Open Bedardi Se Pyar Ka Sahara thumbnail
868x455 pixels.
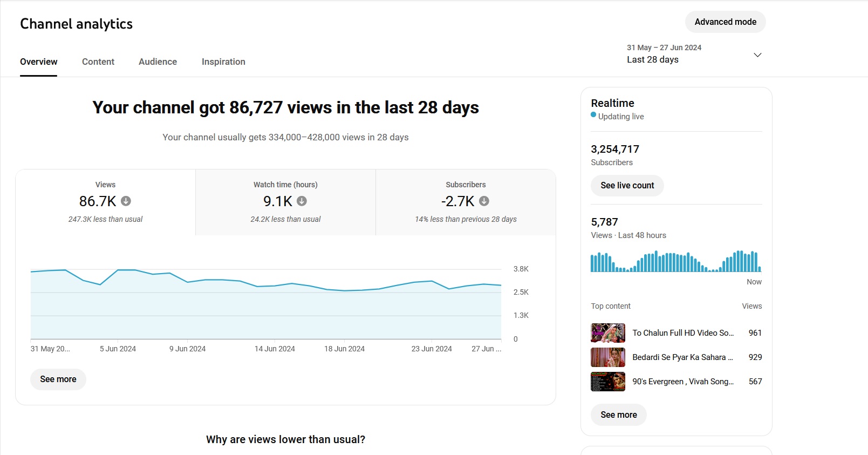point(608,357)
